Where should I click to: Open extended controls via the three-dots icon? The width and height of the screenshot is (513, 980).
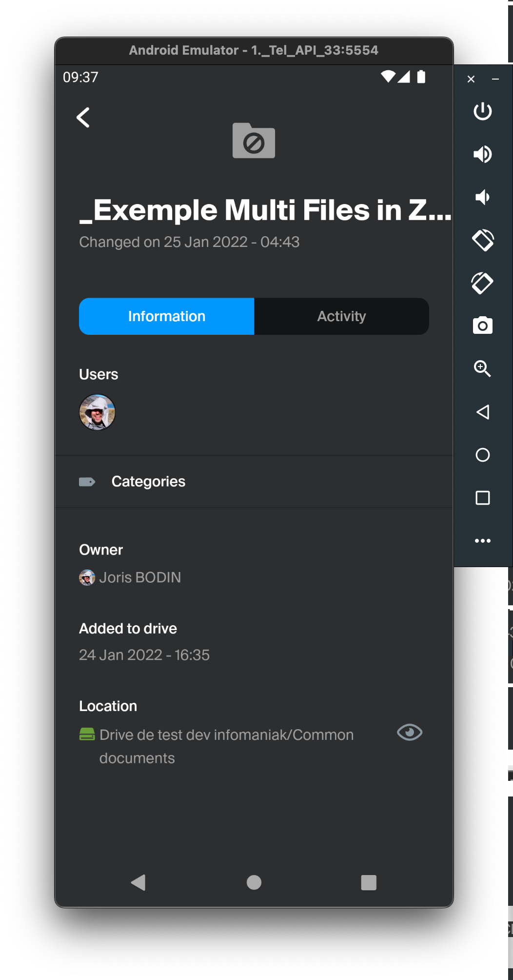(482, 540)
